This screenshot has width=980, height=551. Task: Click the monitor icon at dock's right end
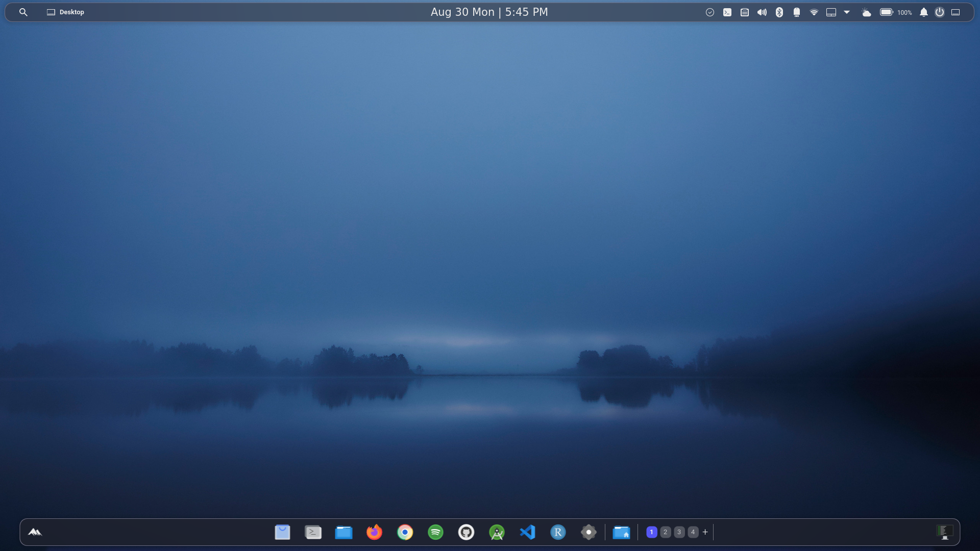(x=945, y=532)
